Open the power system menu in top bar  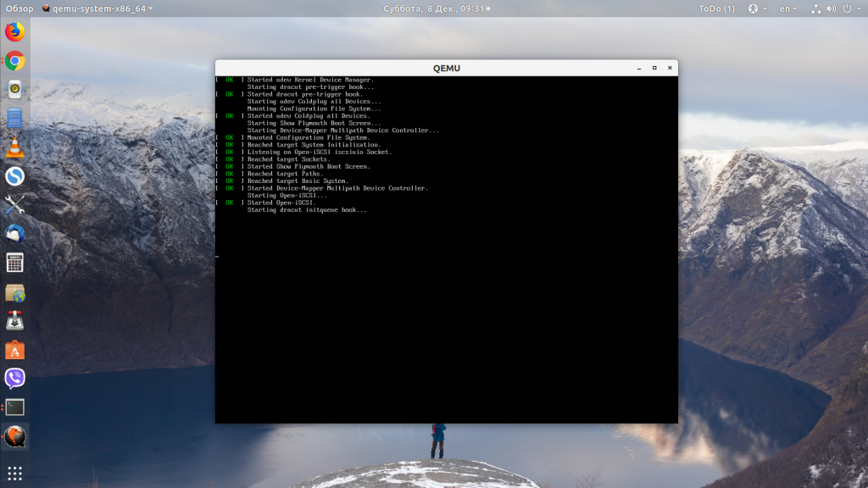point(851,8)
